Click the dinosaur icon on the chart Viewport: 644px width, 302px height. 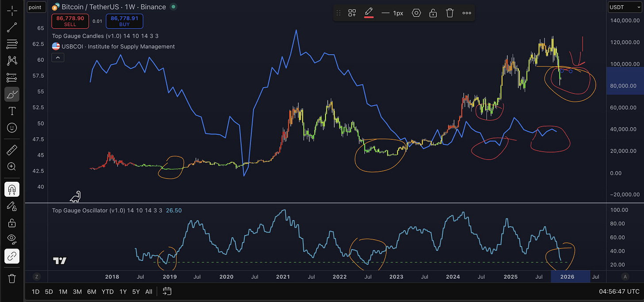pos(76,196)
